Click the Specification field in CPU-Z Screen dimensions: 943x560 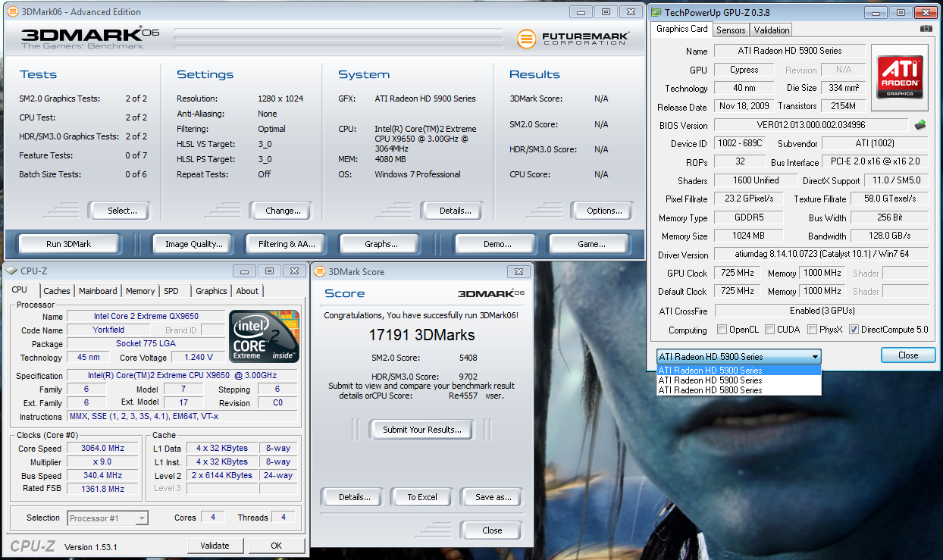[x=183, y=376]
